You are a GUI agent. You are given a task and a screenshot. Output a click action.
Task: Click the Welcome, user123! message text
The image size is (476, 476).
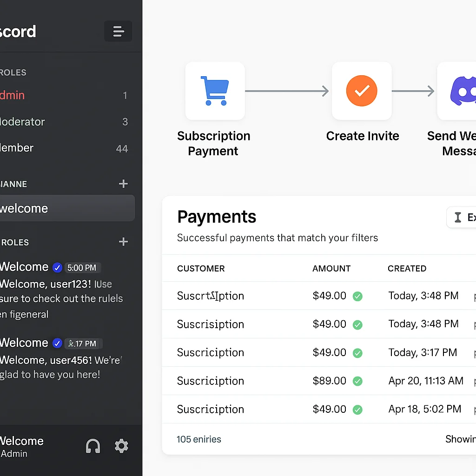(x=62, y=299)
